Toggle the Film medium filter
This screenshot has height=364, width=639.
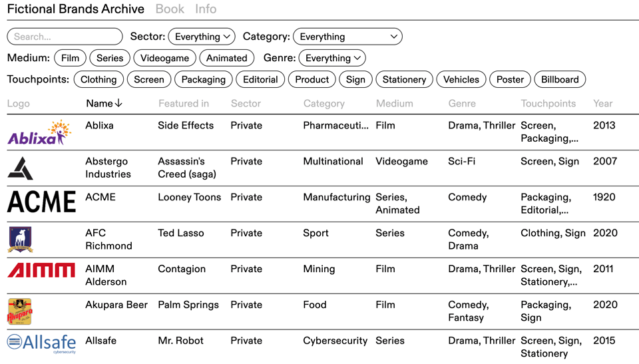point(70,58)
